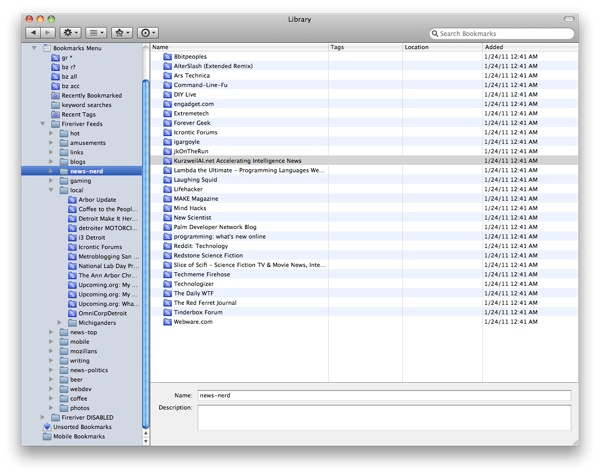Screen dimensions: 600x475
Task: Select 'KurzweilAI.net Accelerating Intelligence News' row
Action: (x=364, y=161)
